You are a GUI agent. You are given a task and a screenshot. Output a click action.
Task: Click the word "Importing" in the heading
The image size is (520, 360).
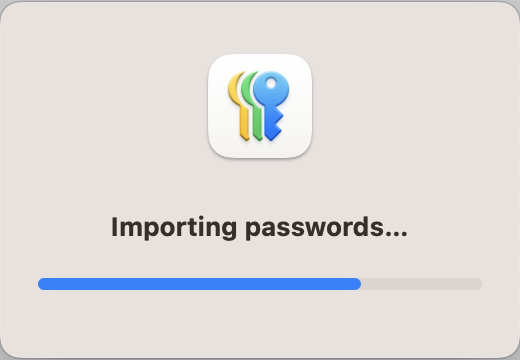pos(174,227)
